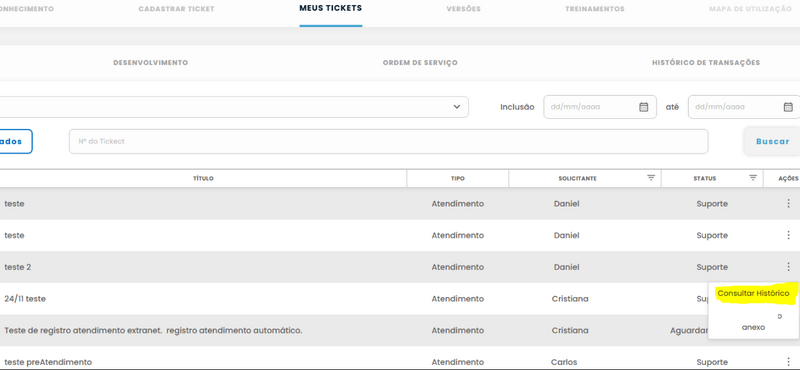
Task: Click the Tipo column header
Action: point(458,179)
